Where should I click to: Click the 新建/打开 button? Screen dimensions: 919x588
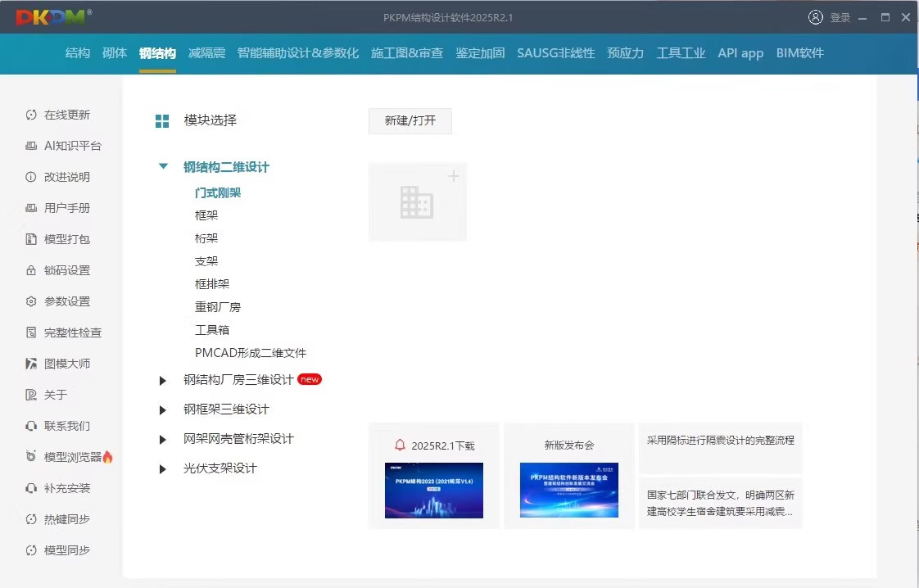tap(410, 120)
